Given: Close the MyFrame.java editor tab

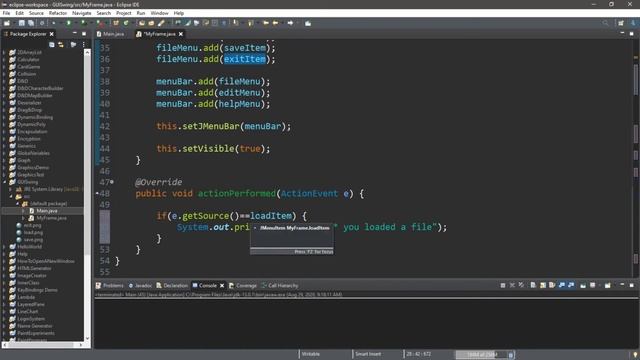Looking at the screenshot, I should coord(181,34).
